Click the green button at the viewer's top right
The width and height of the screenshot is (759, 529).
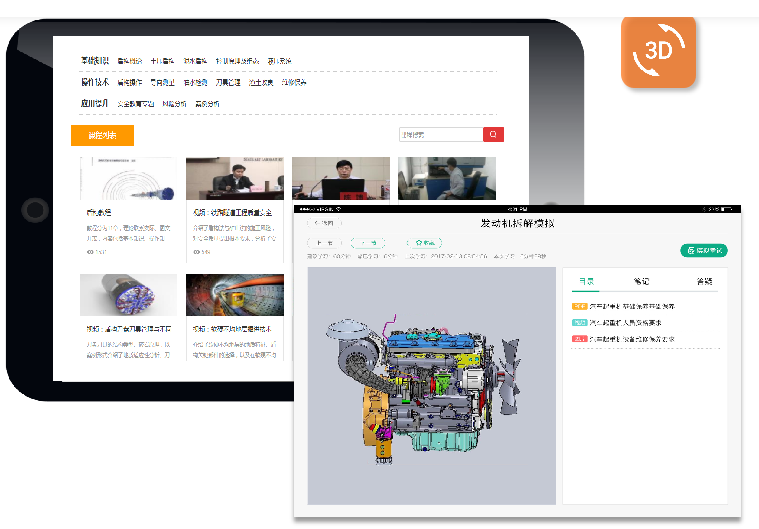[703, 250]
